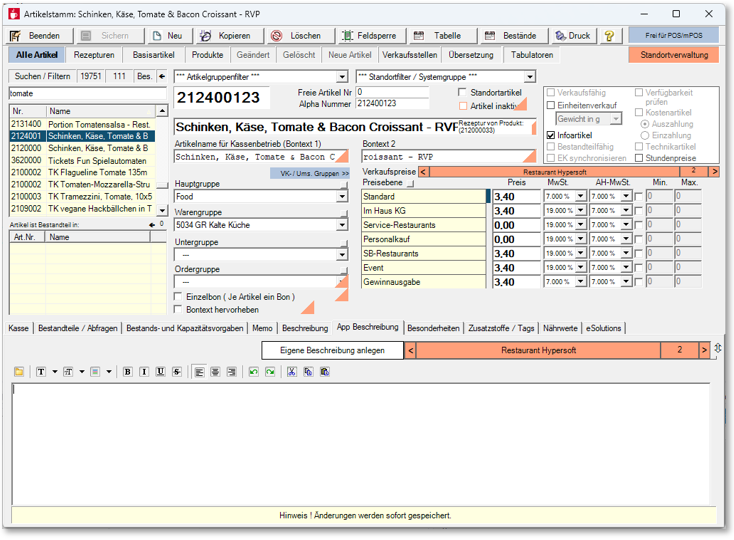Click the cut (scissors) icon
The image size is (734, 540).
point(292,372)
